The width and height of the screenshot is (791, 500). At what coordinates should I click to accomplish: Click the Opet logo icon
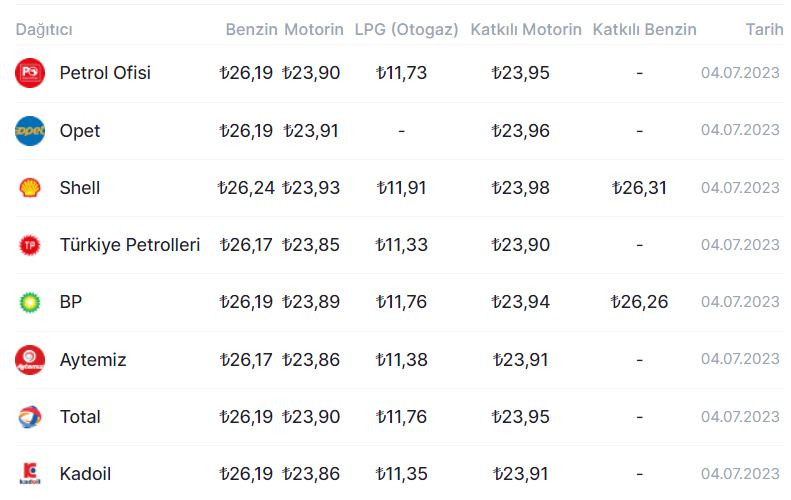coord(30,131)
